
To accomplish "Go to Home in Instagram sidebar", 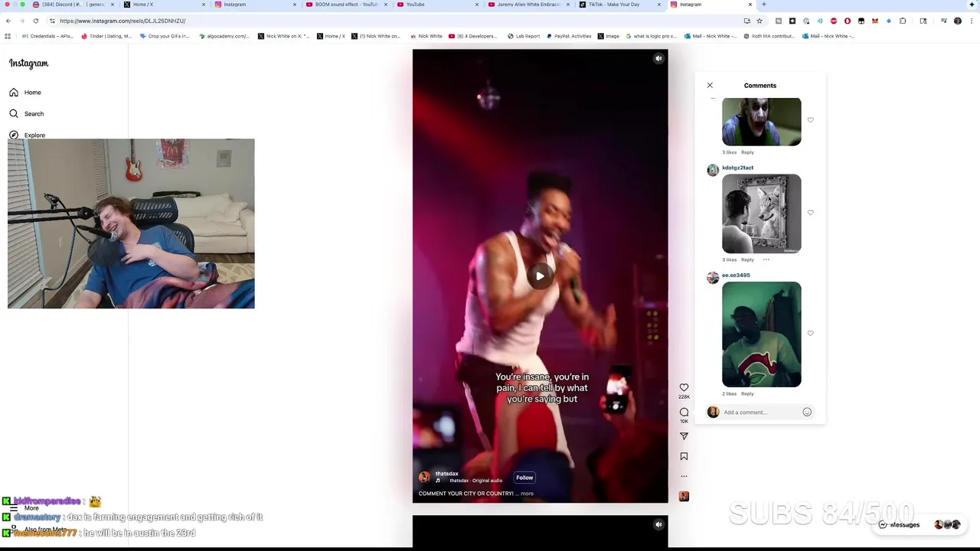I will (x=25, y=92).
